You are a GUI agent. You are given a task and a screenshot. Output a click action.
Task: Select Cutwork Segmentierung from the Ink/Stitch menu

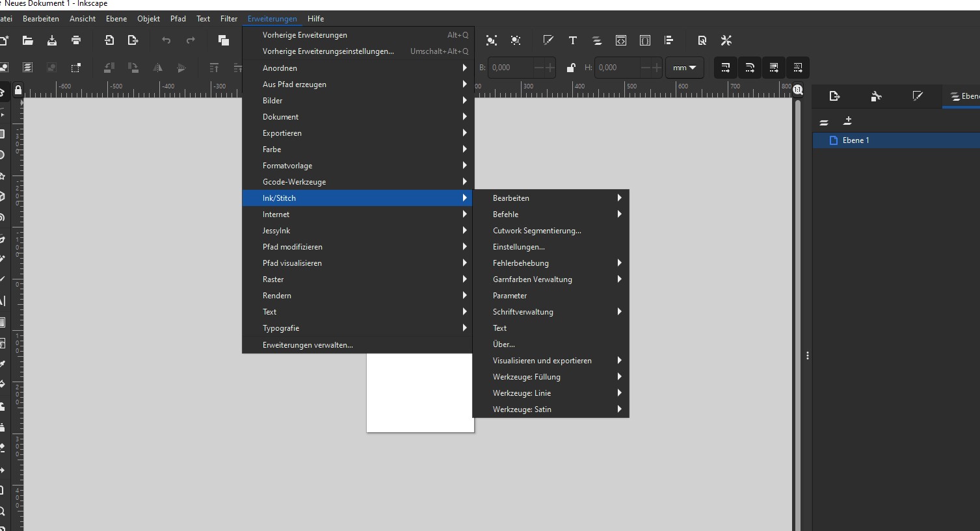(536, 230)
